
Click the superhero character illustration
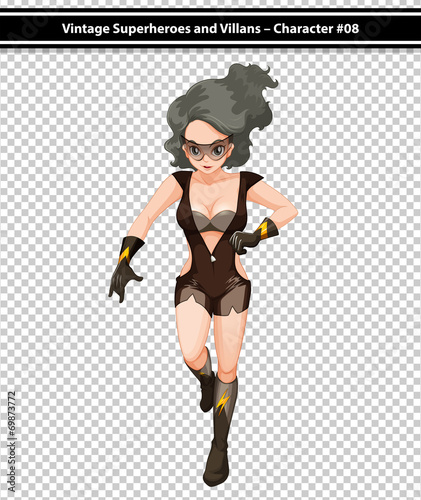coord(203,275)
